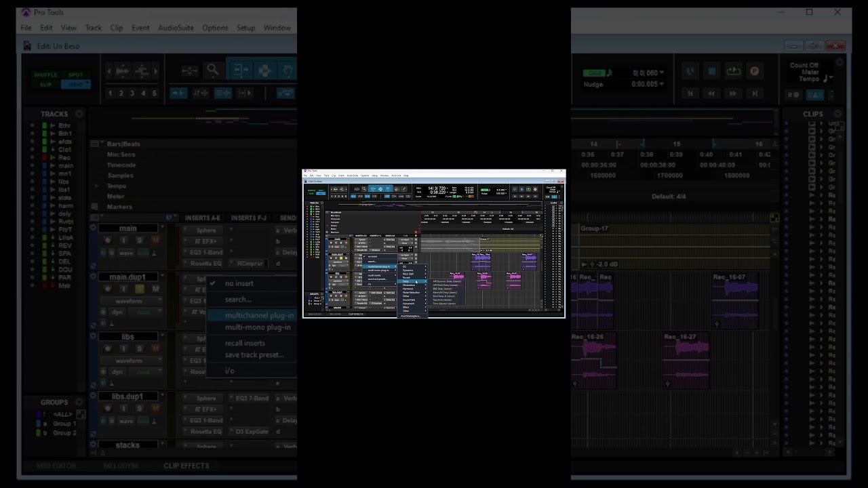Switch to the CLIP EFFECTS tab
868x488 pixels.
pos(356,314)
